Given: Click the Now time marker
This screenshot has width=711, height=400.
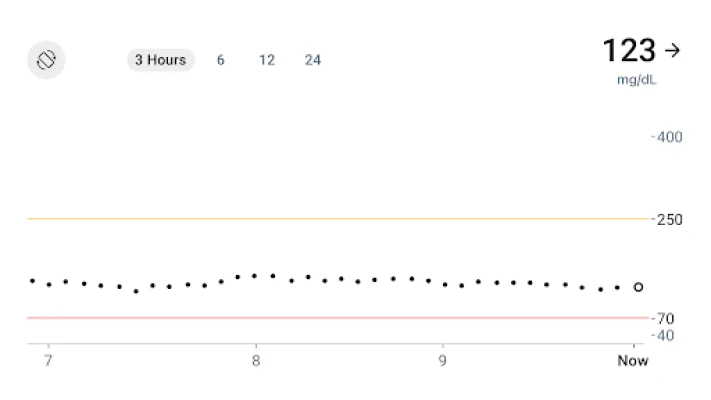Looking at the screenshot, I should coord(632,360).
